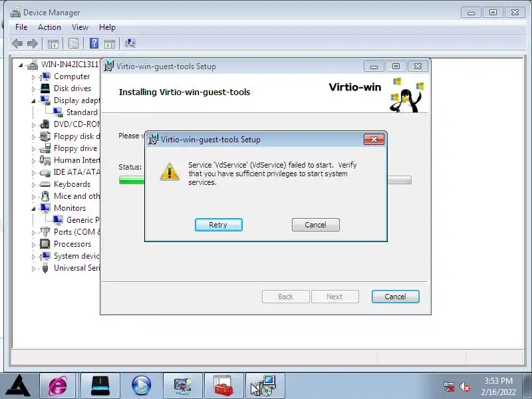Select the Standard display adapter icon
Screen dimensions: 532x399
point(58,112)
